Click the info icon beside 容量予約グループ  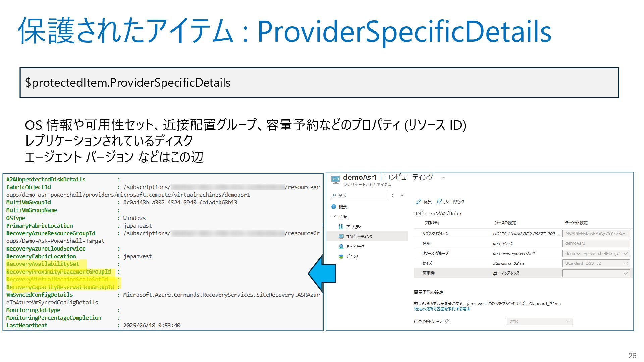447,321
